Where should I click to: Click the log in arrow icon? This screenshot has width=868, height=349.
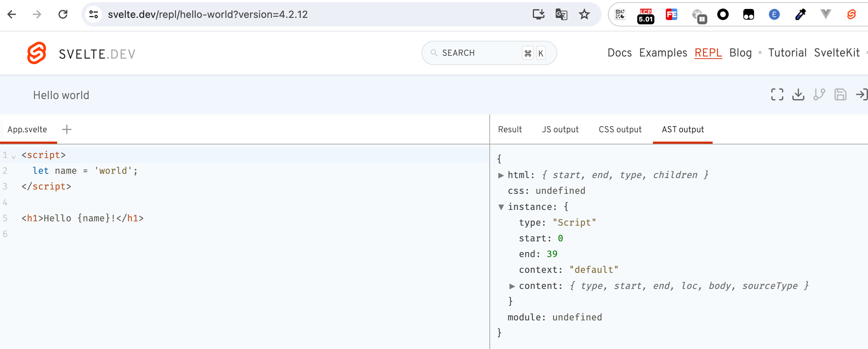861,95
